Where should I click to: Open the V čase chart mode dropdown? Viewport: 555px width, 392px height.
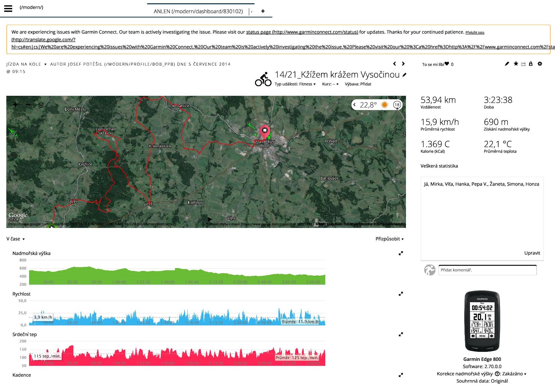pos(16,239)
